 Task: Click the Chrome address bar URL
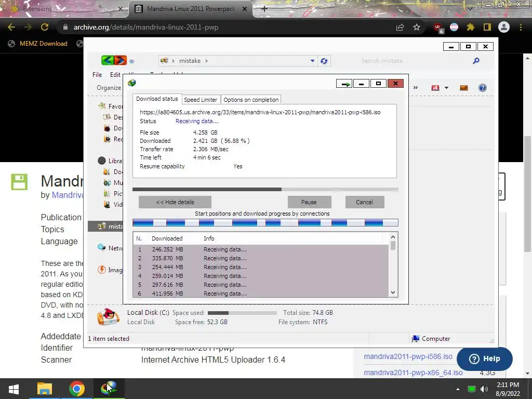146,27
